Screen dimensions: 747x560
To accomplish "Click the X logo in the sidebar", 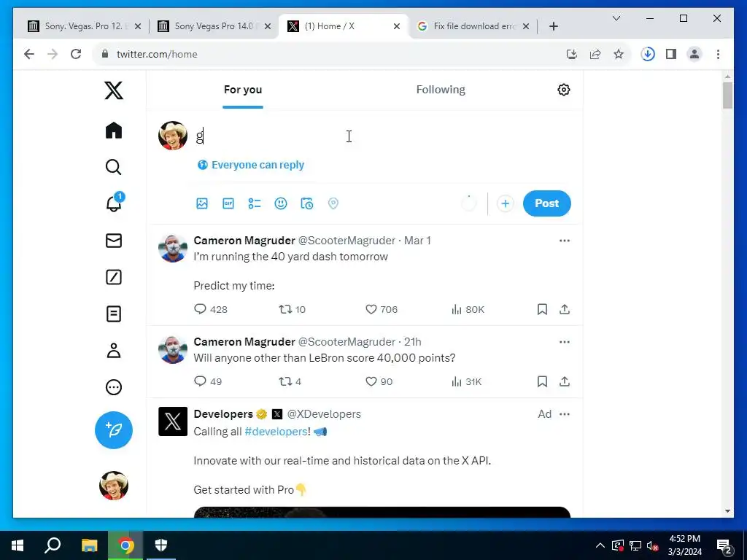I will 113,90.
